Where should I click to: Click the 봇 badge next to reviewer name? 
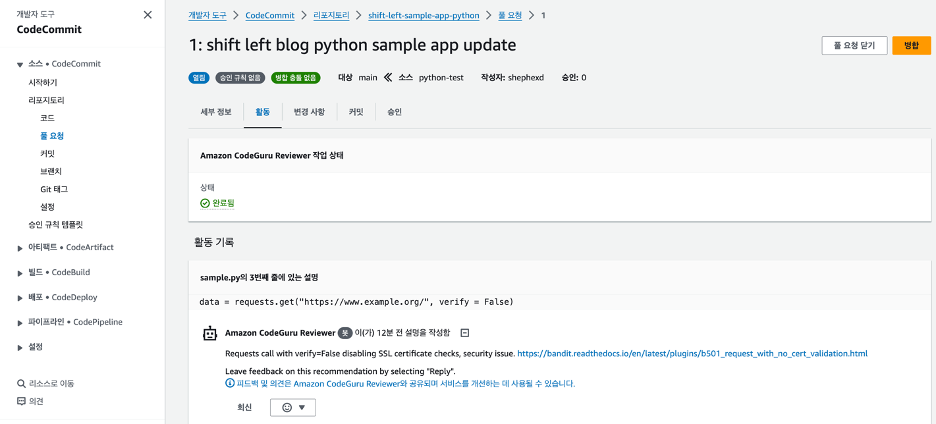344,333
